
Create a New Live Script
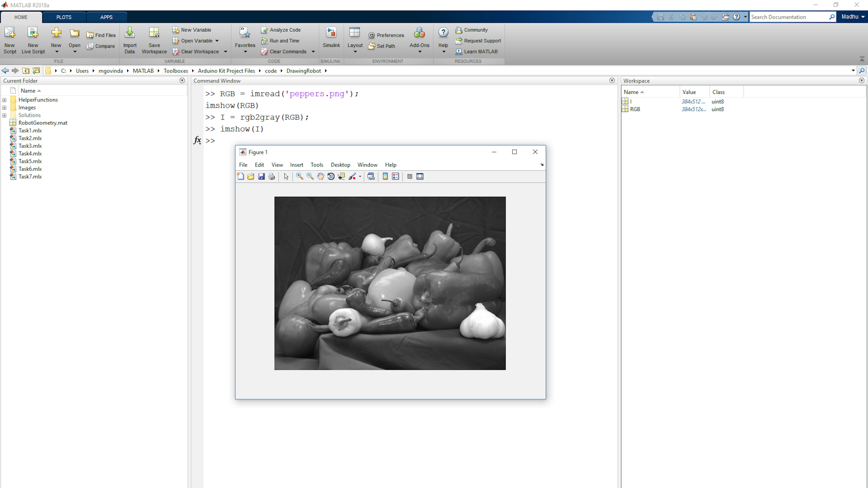click(x=33, y=40)
